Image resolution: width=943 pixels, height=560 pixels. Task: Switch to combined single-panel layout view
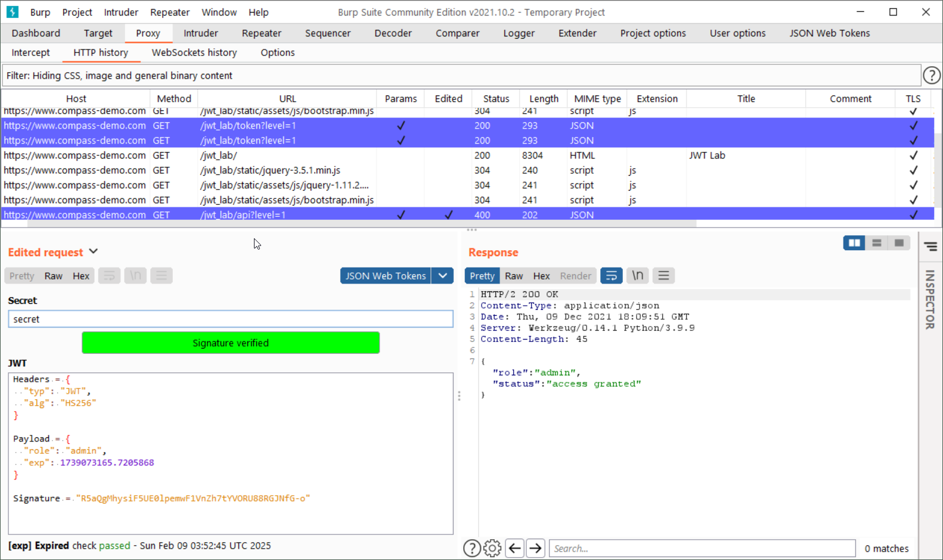pos(899,243)
